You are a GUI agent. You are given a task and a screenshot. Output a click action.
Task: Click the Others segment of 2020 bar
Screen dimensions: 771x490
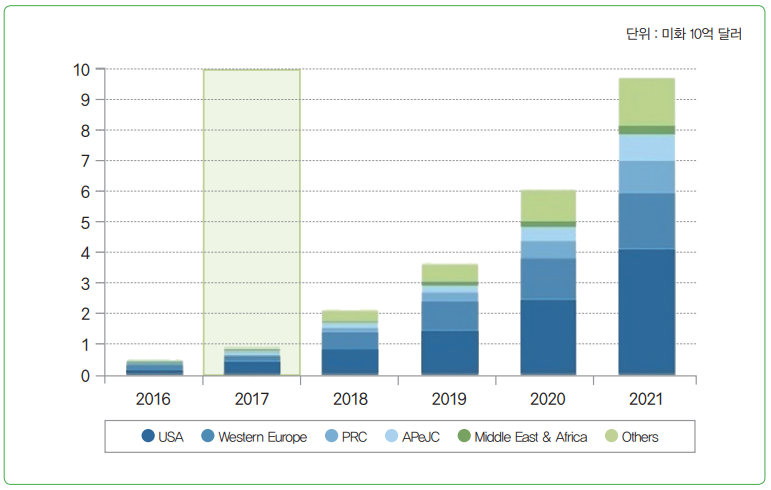click(x=548, y=206)
